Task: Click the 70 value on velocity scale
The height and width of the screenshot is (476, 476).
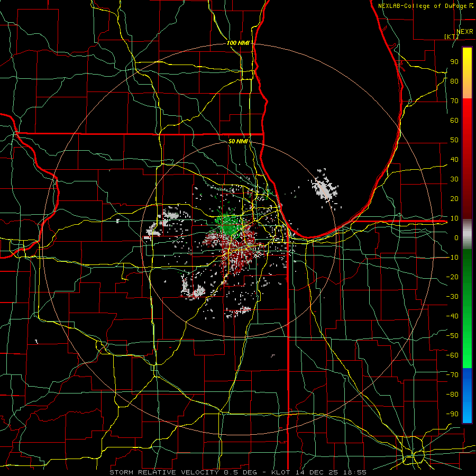Action: coord(454,101)
